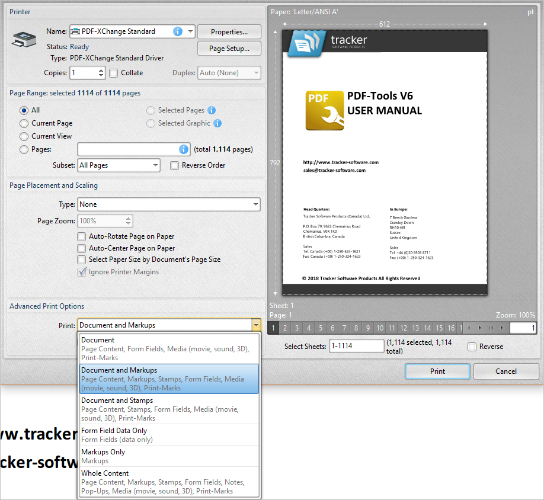
Task: Enable the Reverse Order checkbox
Action: (174, 166)
